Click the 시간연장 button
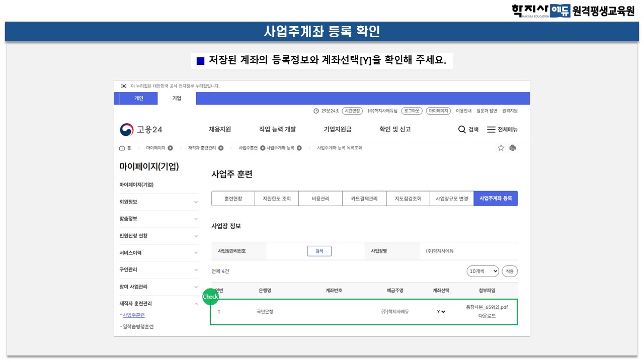Screen dimensions: 644x362 [352, 111]
